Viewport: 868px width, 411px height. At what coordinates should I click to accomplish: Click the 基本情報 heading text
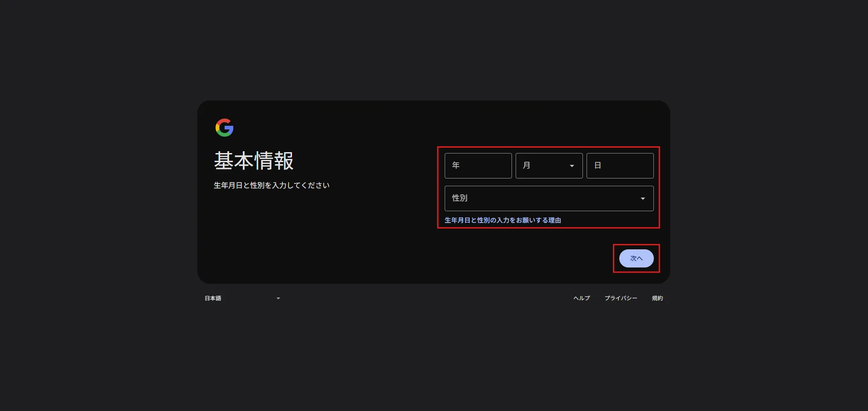tap(254, 161)
